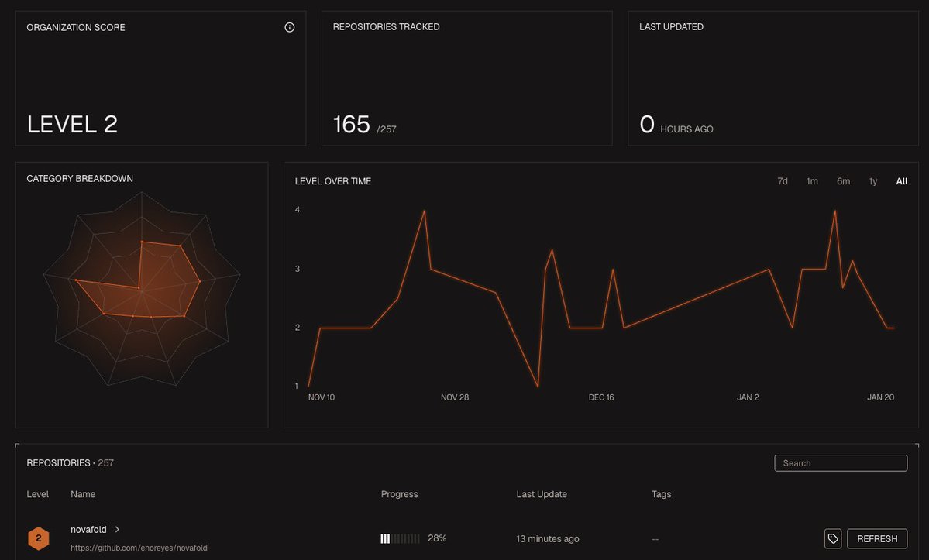Sort the table by Level column
Image resolution: width=929 pixels, height=560 pixels.
coord(37,494)
